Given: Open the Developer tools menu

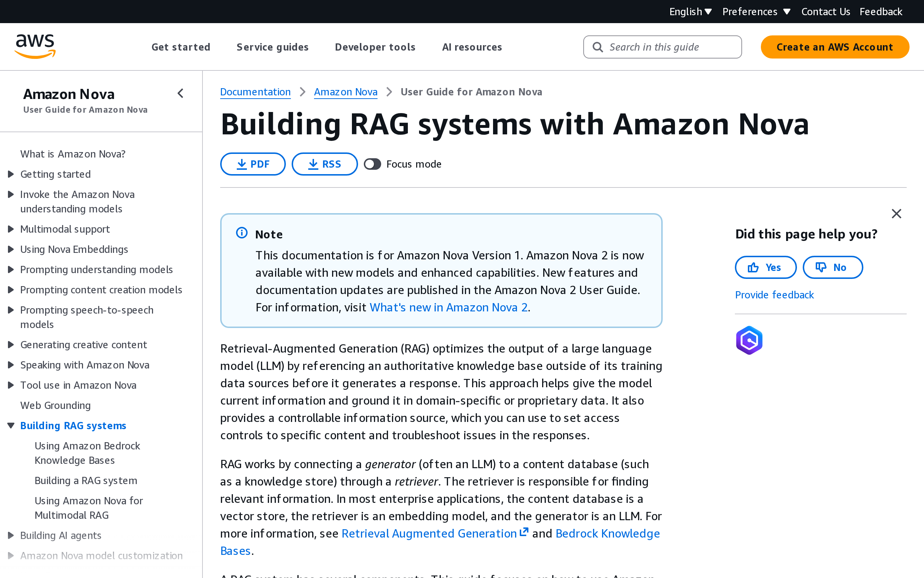Looking at the screenshot, I should (x=375, y=47).
